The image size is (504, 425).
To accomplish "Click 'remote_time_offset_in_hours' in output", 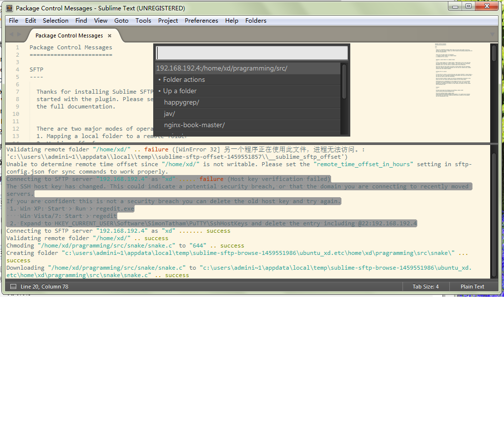I will pos(363,164).
